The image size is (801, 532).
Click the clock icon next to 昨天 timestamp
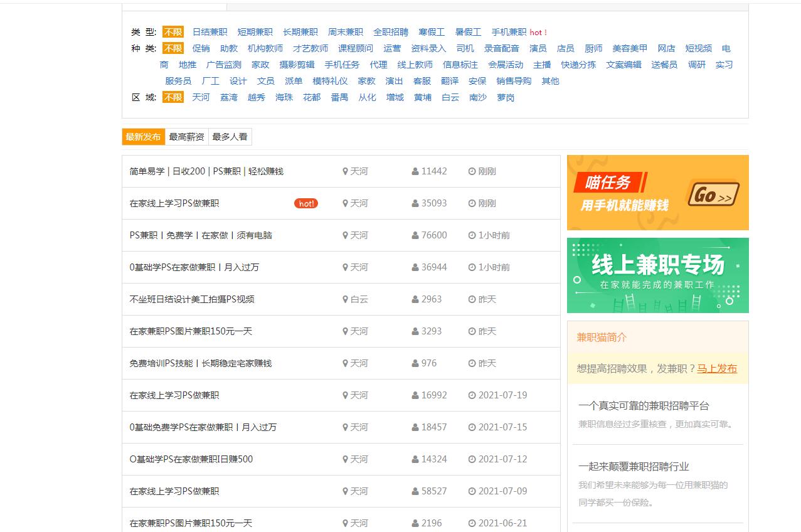tap(470, 299)
